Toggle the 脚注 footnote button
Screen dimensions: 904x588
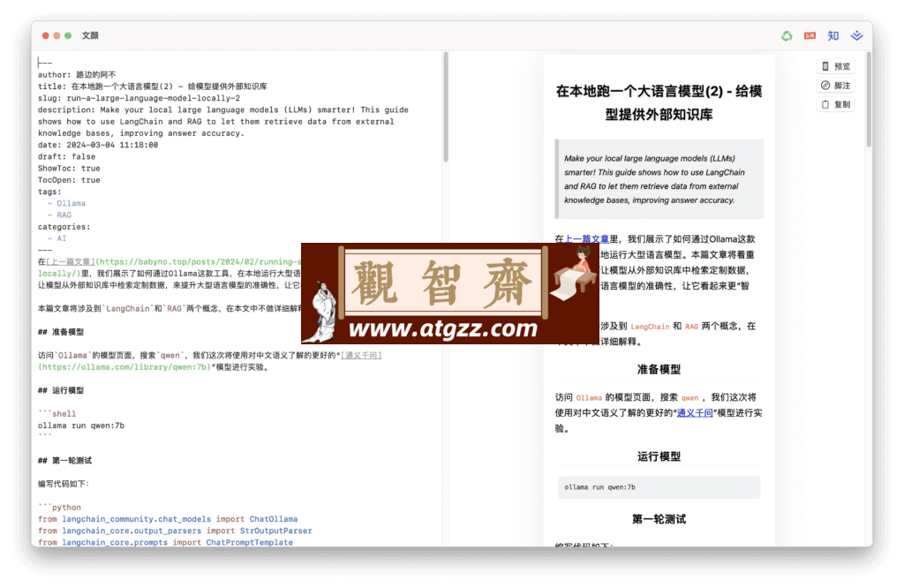point(836,86)
